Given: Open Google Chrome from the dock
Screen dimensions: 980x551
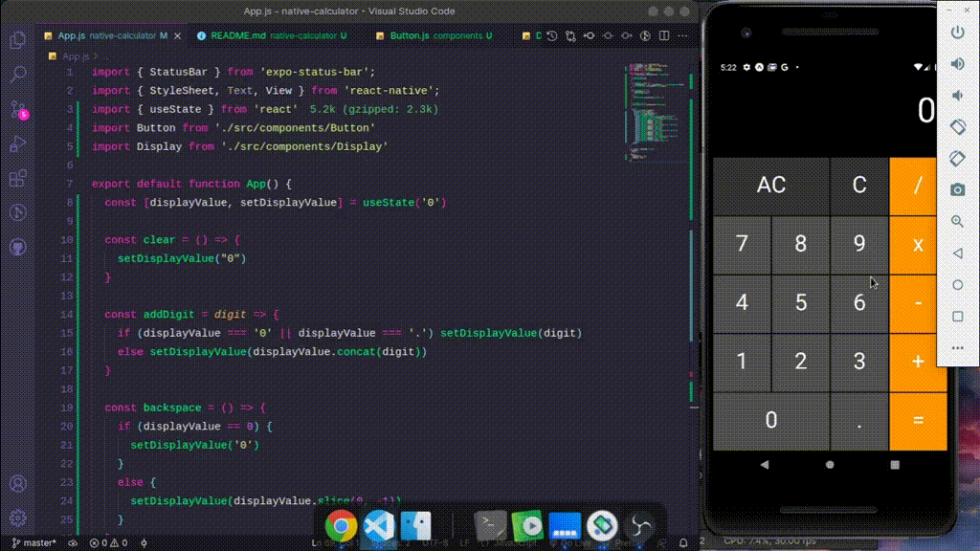Looking at the screenshot, I should coord(341,526).
